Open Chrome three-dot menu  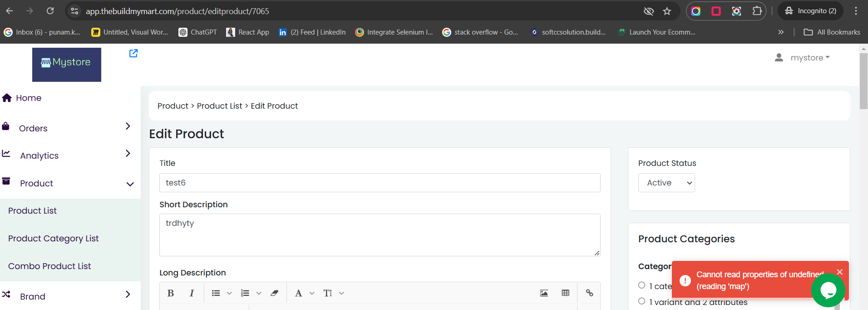click(x=856, y=11)
